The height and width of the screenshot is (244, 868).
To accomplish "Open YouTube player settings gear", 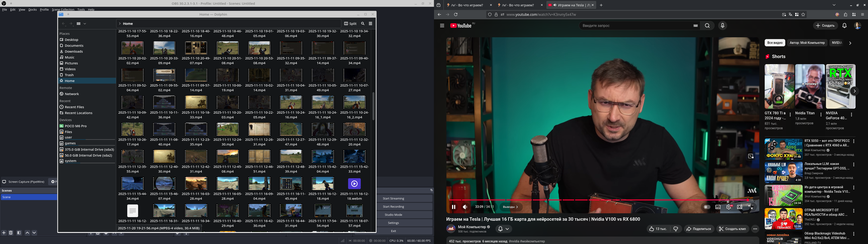I will 729,207.
